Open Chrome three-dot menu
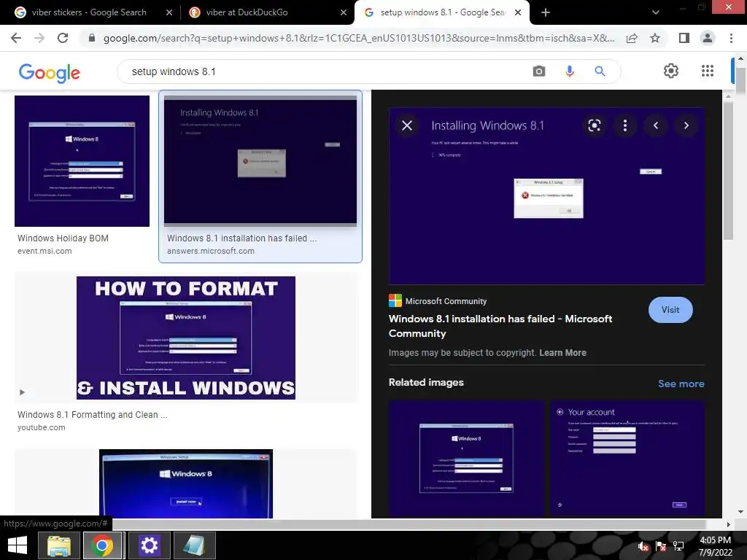The image size is (747, 560). [731, 38]
